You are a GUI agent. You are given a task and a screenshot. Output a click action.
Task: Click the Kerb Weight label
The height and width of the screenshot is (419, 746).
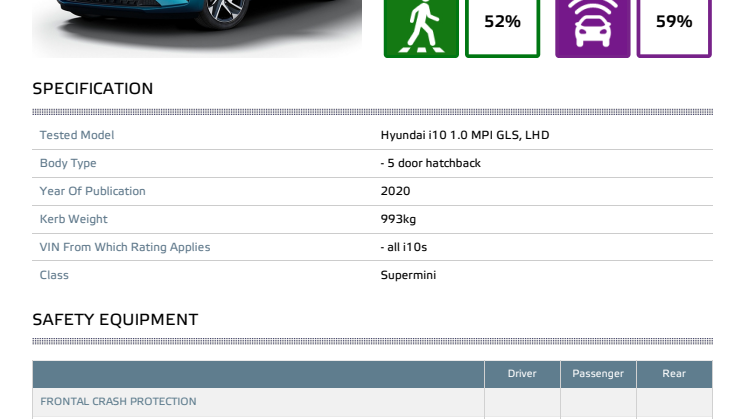pyautogui.click(x=73, y=219)
